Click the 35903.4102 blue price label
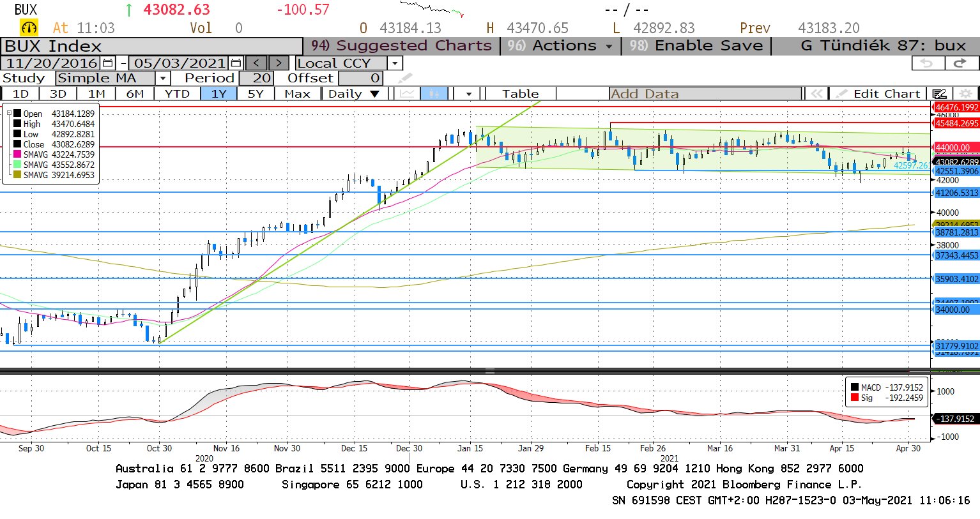980x519 pixels. point(956,279)
